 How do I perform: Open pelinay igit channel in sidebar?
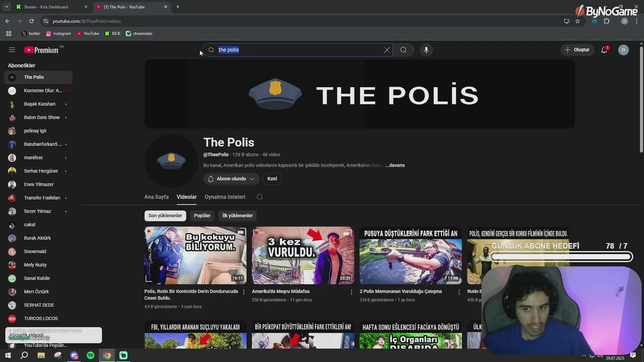pos(38,131)
